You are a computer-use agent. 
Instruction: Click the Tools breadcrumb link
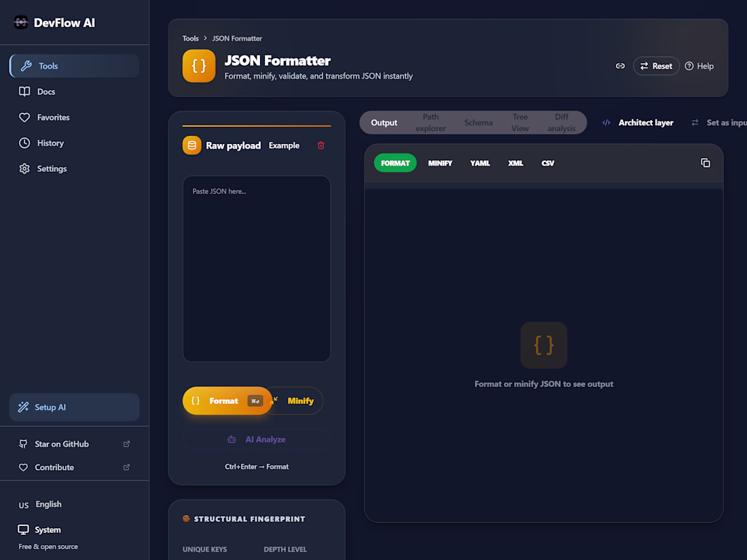pyautogui.click(x=191, y=38)
